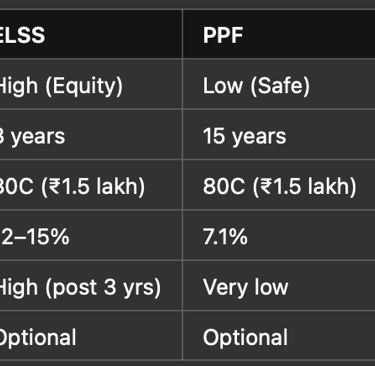Screen dimensions: 375x366
Task: Click the word (Equity) in ELSS column
Action: tap(84, 86)
